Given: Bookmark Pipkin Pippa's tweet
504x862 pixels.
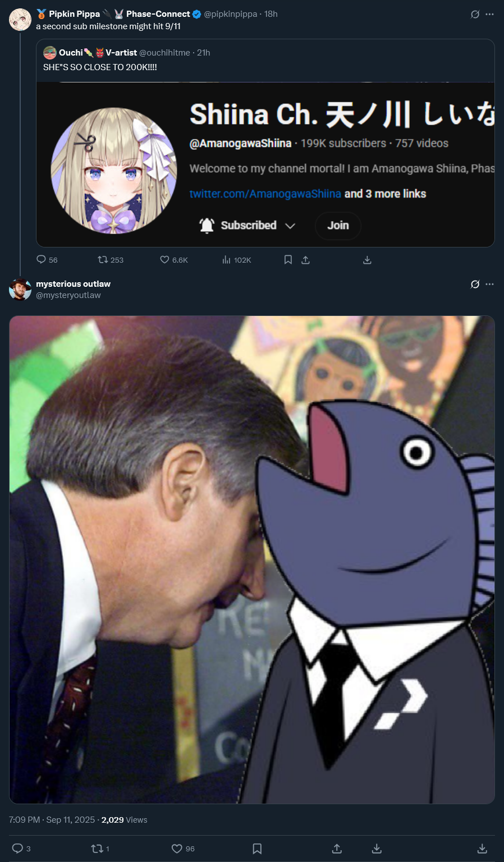Looking at the screenshot, I should [x=288, y=260].
